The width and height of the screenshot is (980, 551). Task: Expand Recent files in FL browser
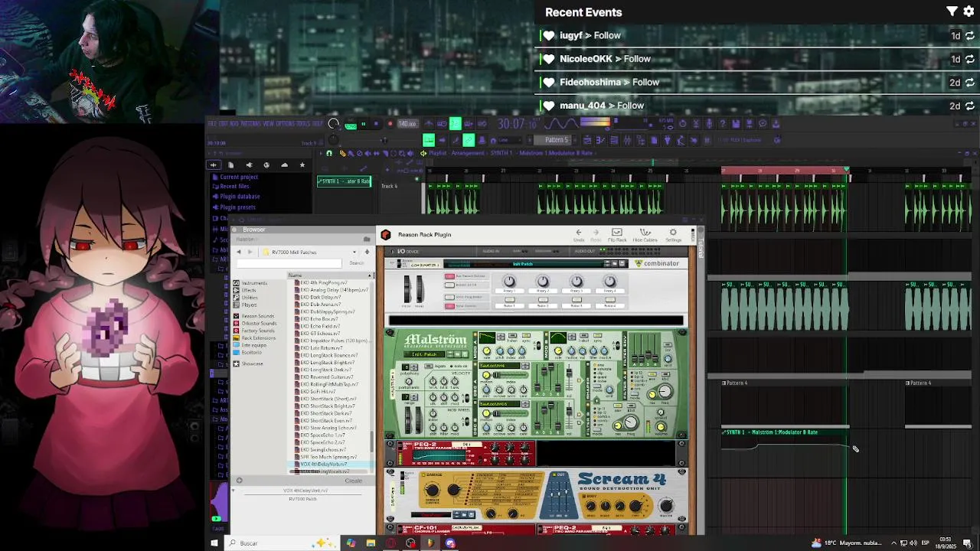234,186
